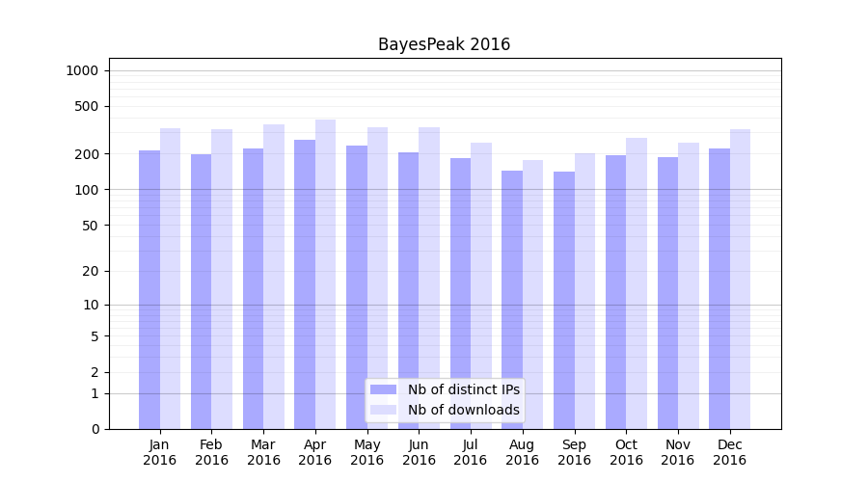The image size is (868, 482).
Task: Select the "Dec 2016" x-axis label
Action: [x=729, y=452]
